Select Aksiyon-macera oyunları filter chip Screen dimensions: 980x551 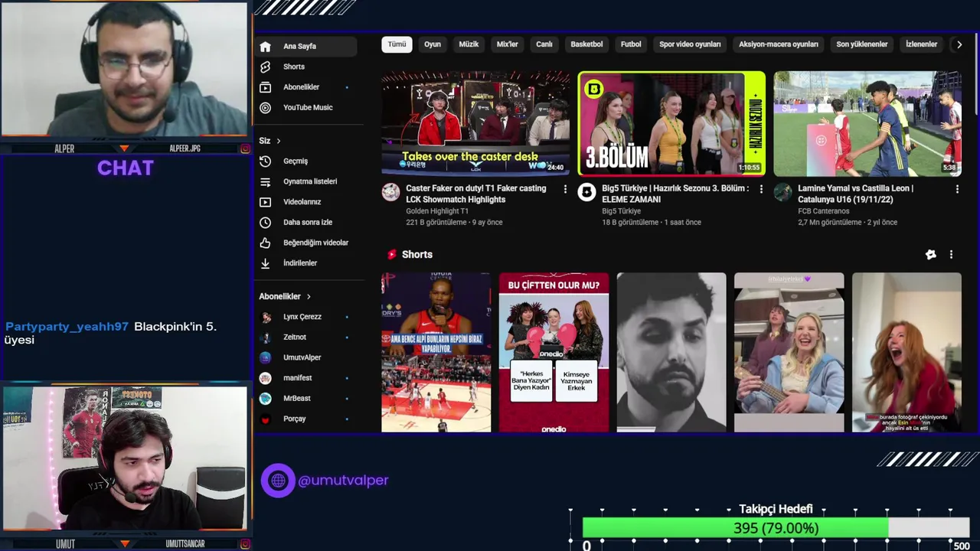coord(779,44)
